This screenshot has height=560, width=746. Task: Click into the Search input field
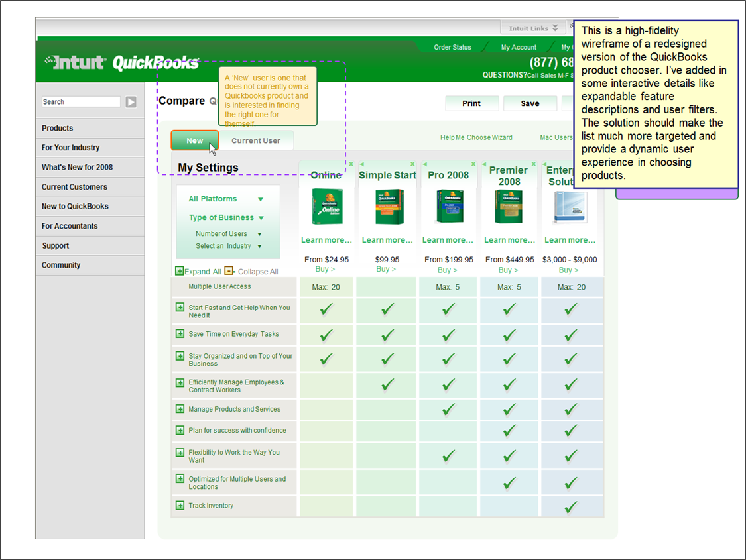tap(81, 102)
